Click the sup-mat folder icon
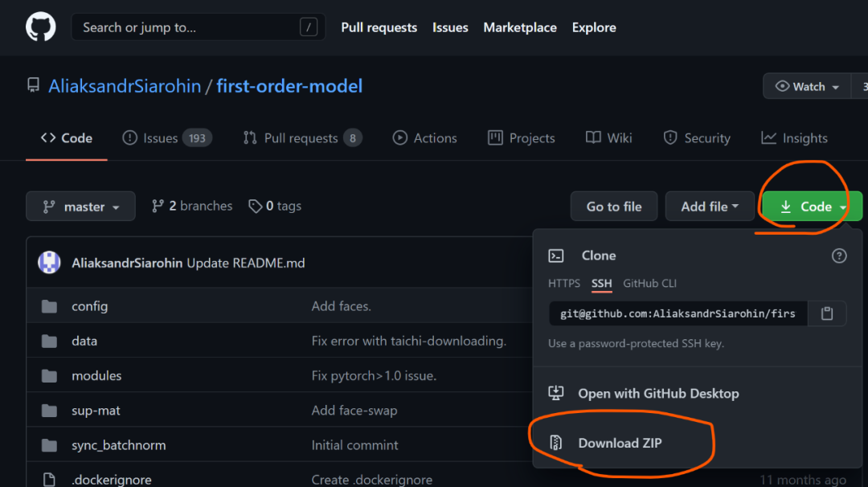868x487 pixels. coord(49,411)
